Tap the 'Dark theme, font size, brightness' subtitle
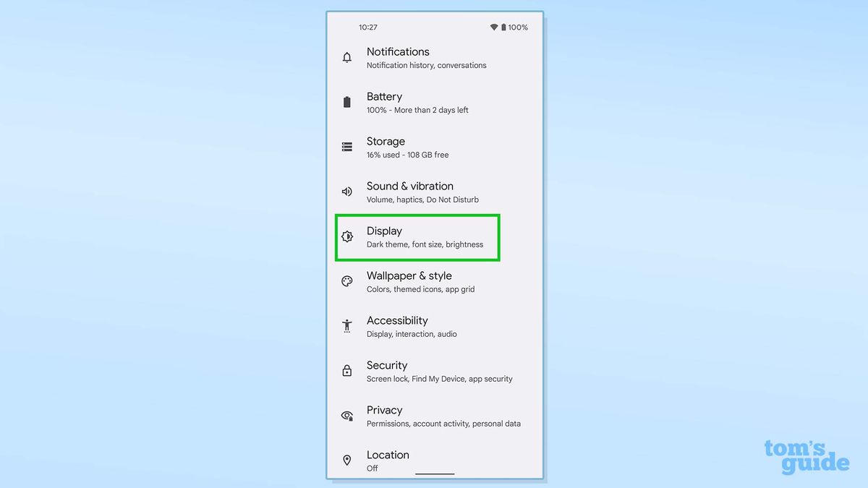868x488 pixels. pyautogui.click(x=425, y=244)
